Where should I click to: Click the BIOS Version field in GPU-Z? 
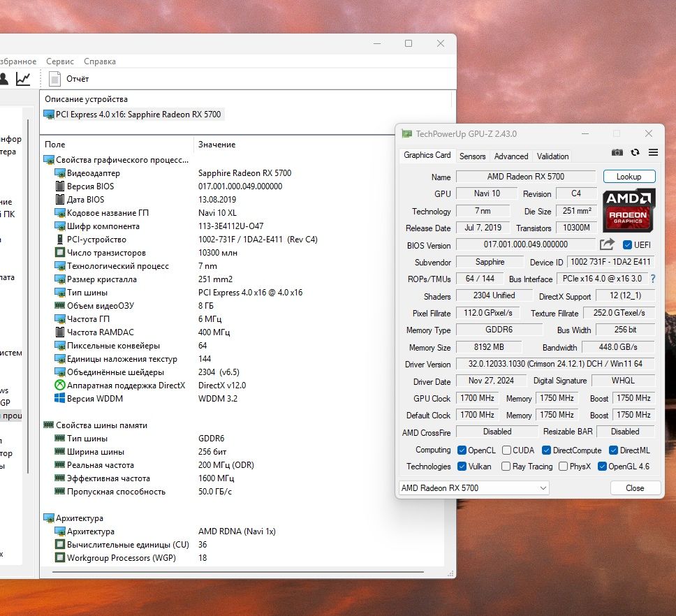pos(526,244)
